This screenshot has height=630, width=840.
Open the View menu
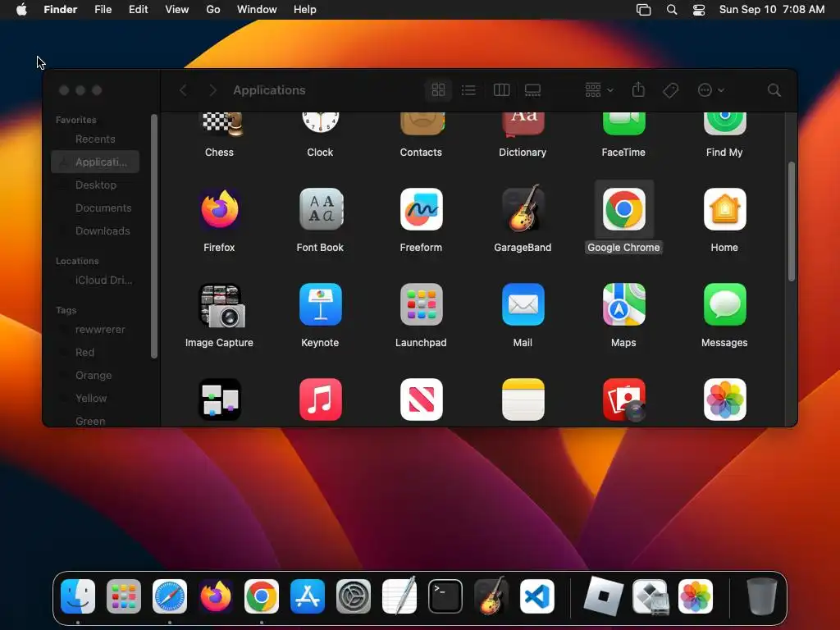pyautogui.click(x=177, y=9)
